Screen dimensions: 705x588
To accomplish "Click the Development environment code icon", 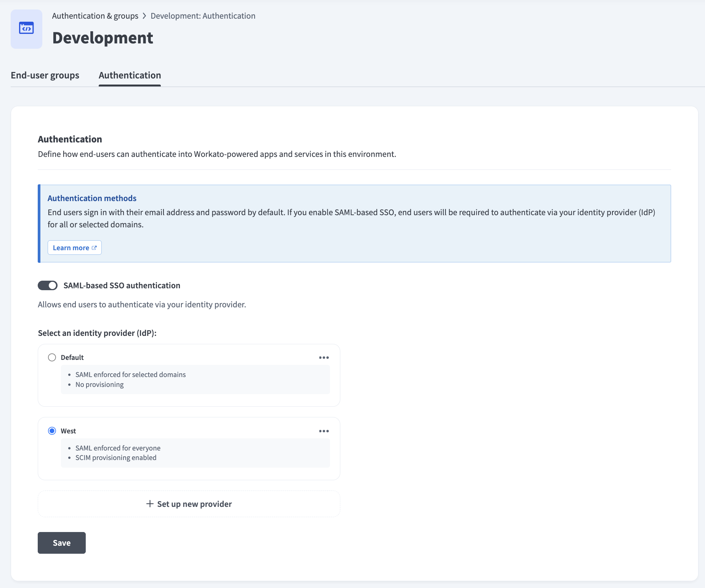I will [26, 29].
